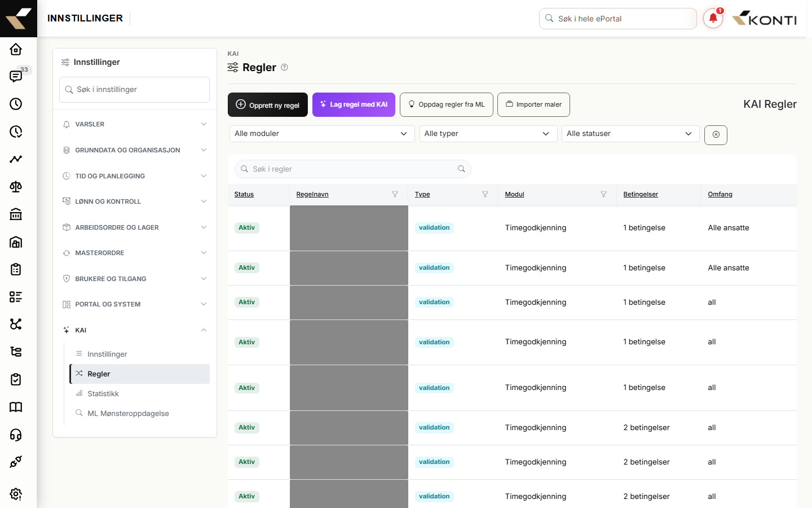Click the warehouse sidebar icon
Viewport: 812px width, 508px height.
pyautogui.click(x=16, y=242)
